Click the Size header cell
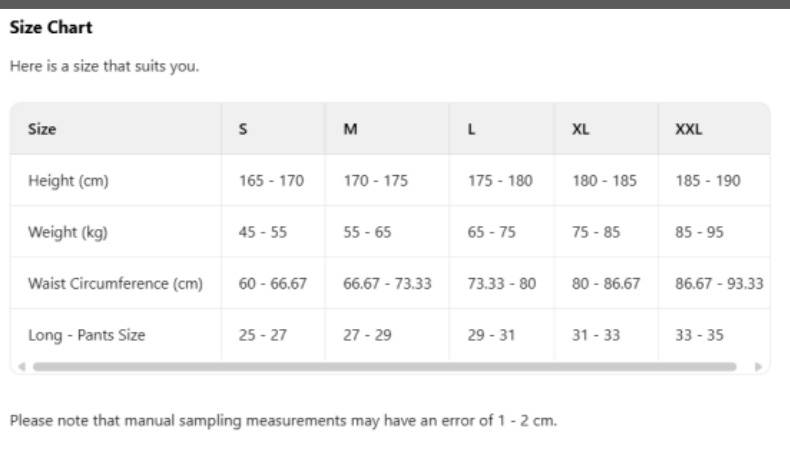 tap(42, 129)
